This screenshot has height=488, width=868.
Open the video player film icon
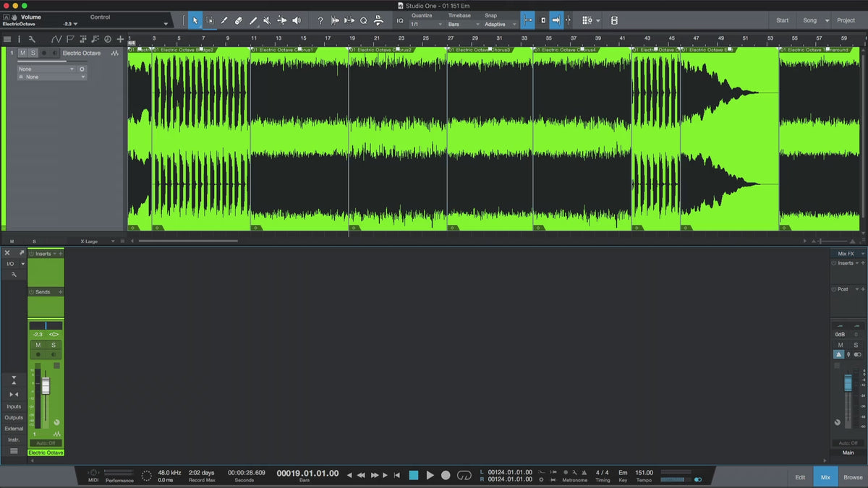click(x=614, y=21)
